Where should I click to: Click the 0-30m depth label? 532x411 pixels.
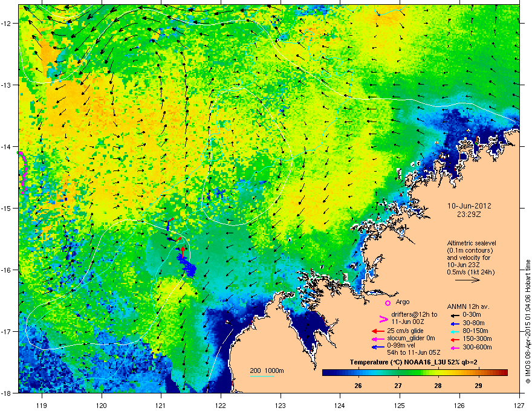pos(472,315)
